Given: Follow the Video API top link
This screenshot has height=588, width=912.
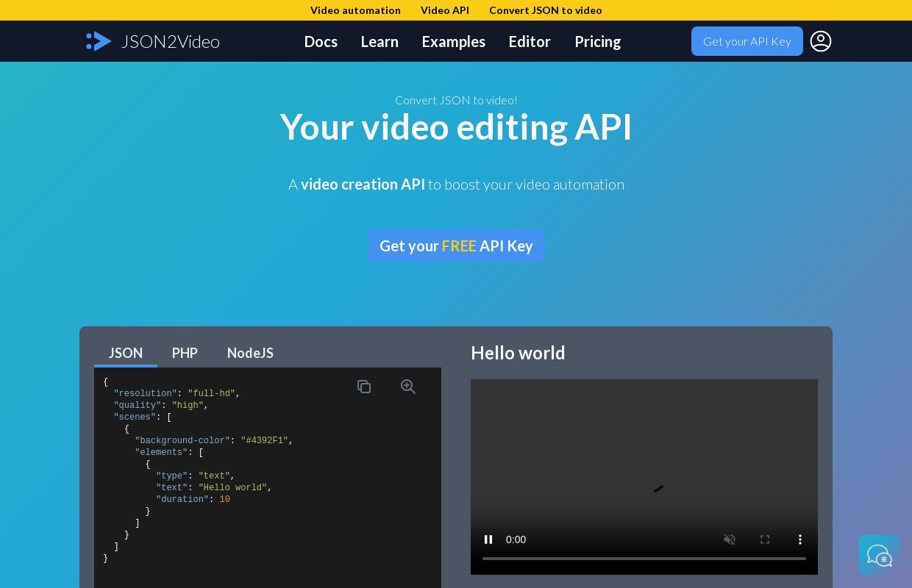Looking at the screenshot, I should pyautogui.click(x=445, y=10).
